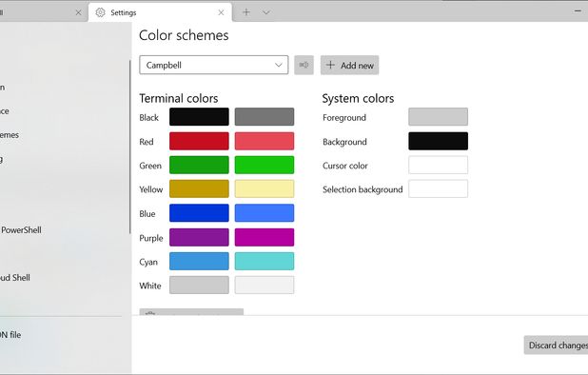The image size is (588, 375).
Task: Edit the bright Purple magenta swatch
Action: click(x=265, y=237)
